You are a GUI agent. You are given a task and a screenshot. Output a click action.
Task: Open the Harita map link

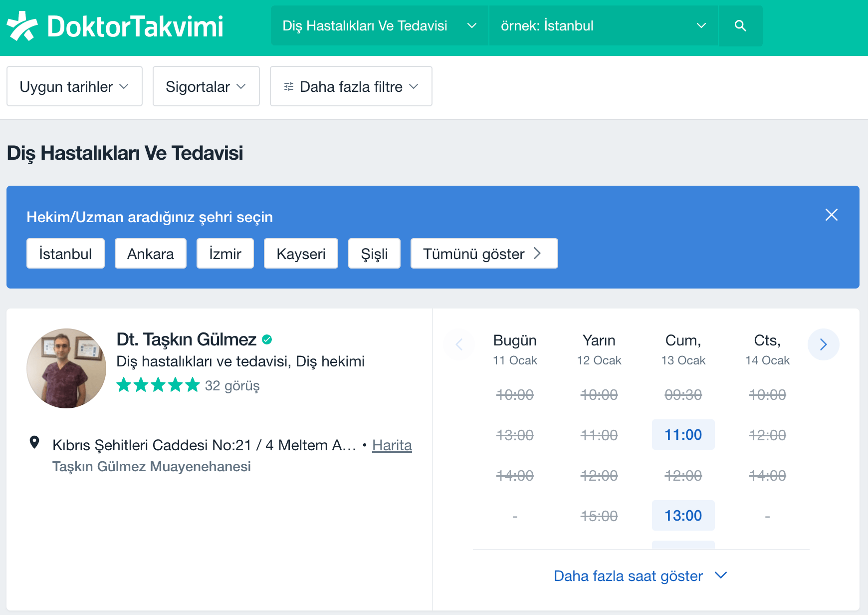tap(392, 445)
